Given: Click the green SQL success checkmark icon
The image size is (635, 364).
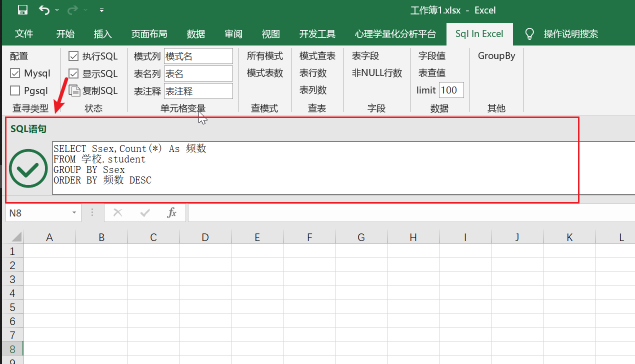Looking at the screenshot, I should pyautogui.click(x=28, y=168).
